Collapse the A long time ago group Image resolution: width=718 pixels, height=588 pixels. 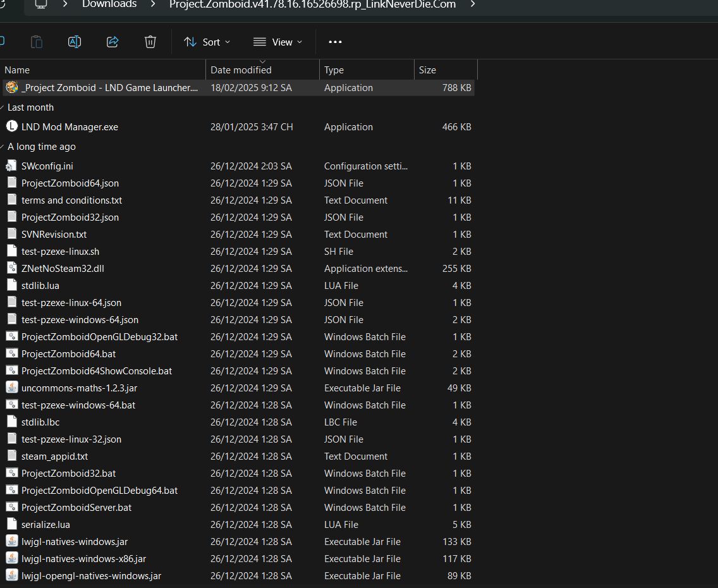(3, 147)
